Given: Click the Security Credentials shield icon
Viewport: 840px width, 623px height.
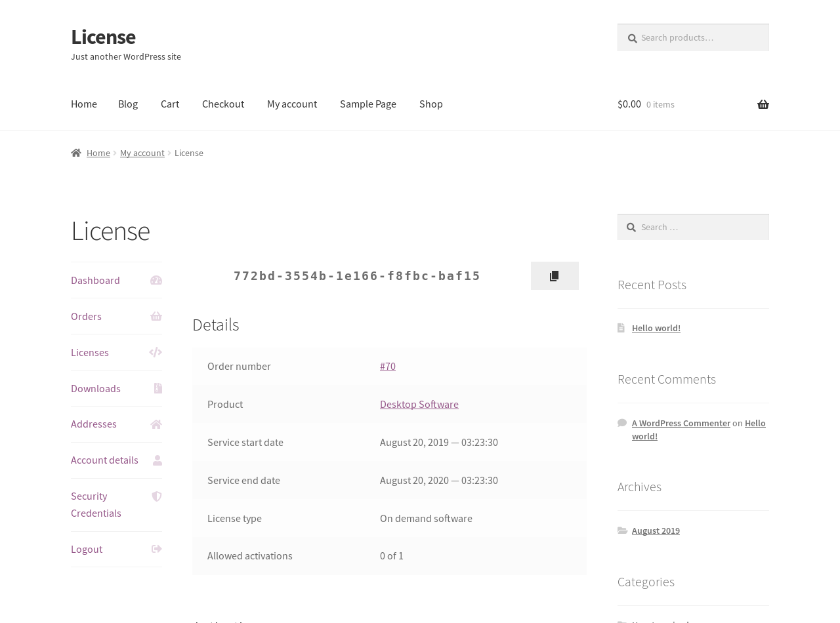Looking at the screenshot, I should point(156,496).
